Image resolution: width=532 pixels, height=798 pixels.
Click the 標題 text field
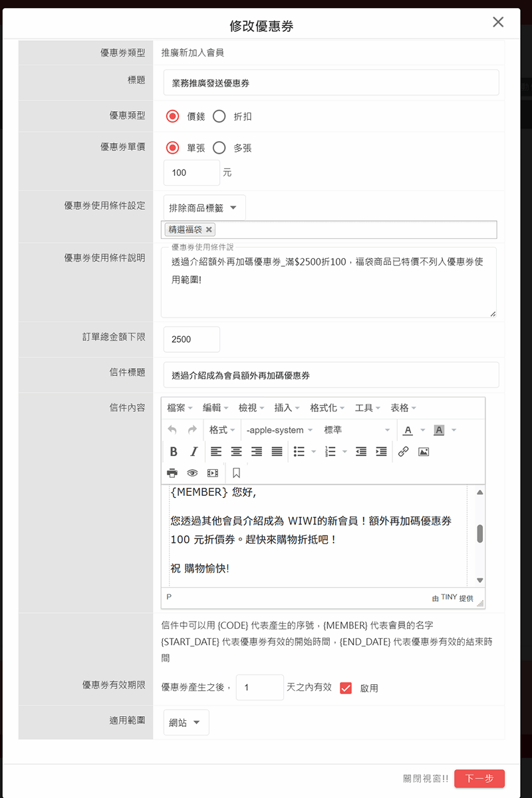[331, 83]
